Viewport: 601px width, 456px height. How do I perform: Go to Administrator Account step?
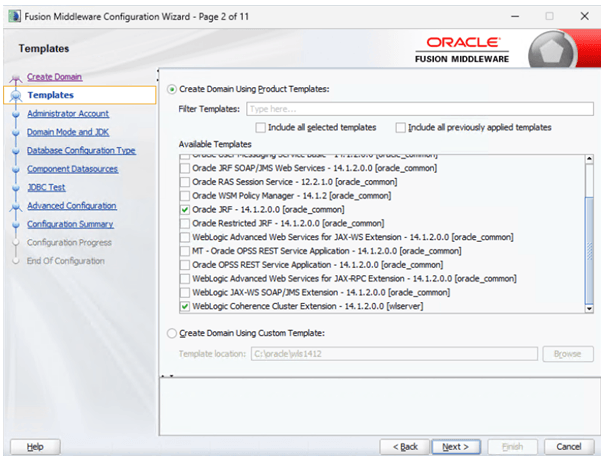pyautogui.click(x=68, y=113)
